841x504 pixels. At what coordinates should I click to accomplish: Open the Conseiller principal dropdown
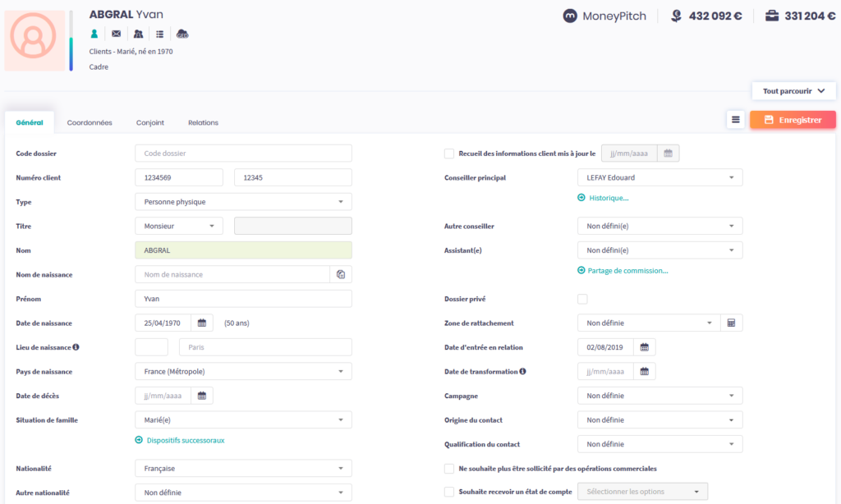tap(659, 177)
